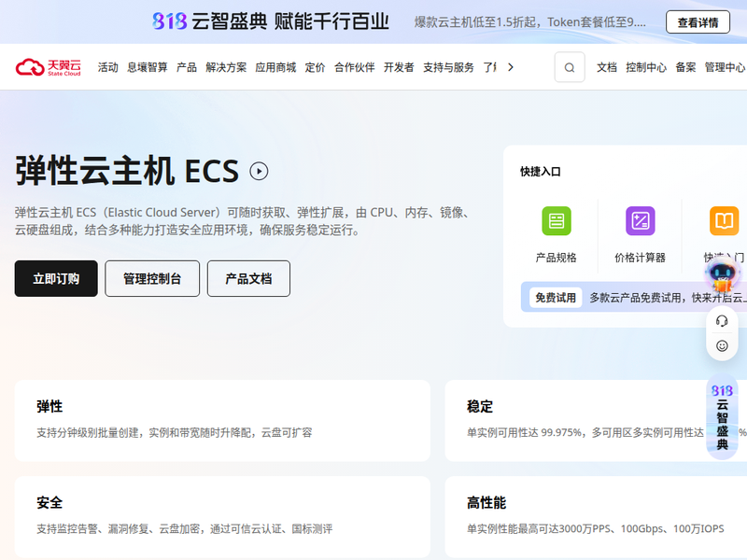Open the 开发者 menu
747x560 pixels.
tap(399, 67)
